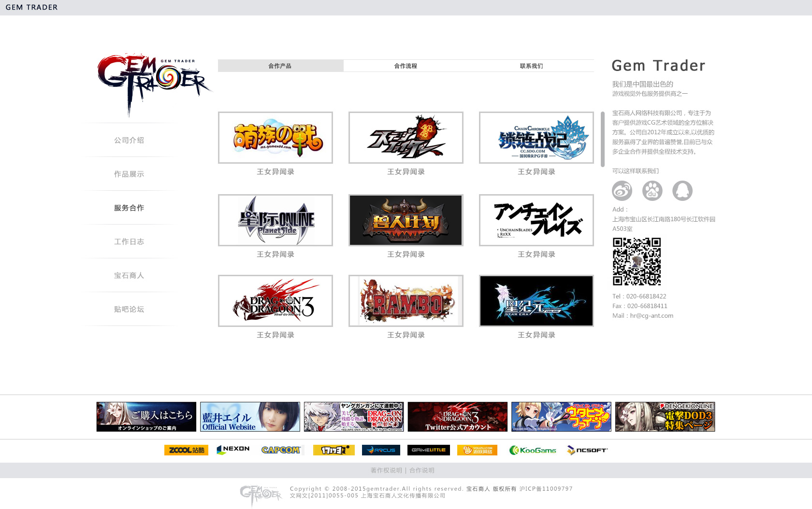The width and height of the screenshot is (812, 509).
Task: Click the 我们是中国最出色的 tagline
Action: pyautogui.click(x=643, y=84)
